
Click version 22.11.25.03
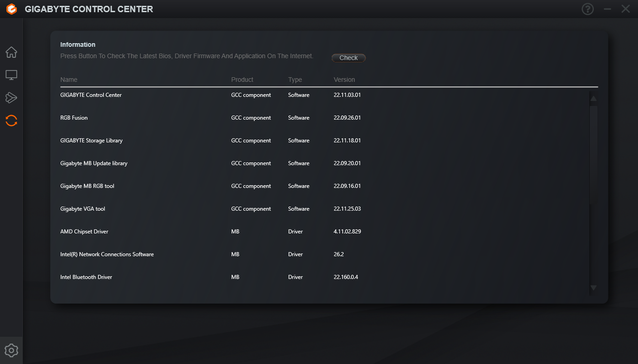click(347, 209)
